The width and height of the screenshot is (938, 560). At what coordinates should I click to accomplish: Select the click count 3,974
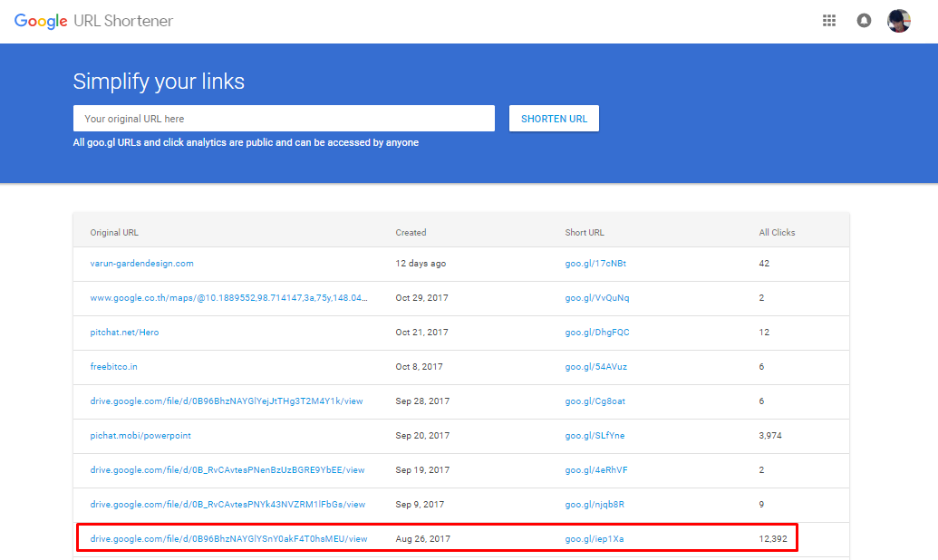click(x=770, y=436)
